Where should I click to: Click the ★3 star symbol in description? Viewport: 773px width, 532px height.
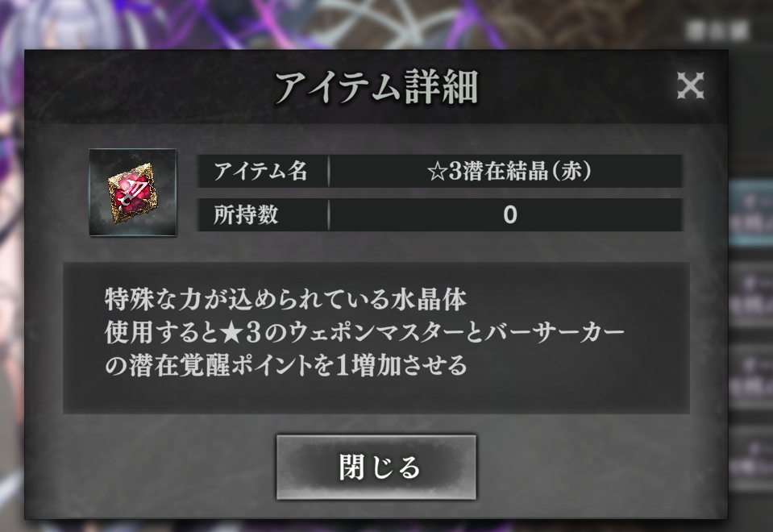click(x=231, y=333)
